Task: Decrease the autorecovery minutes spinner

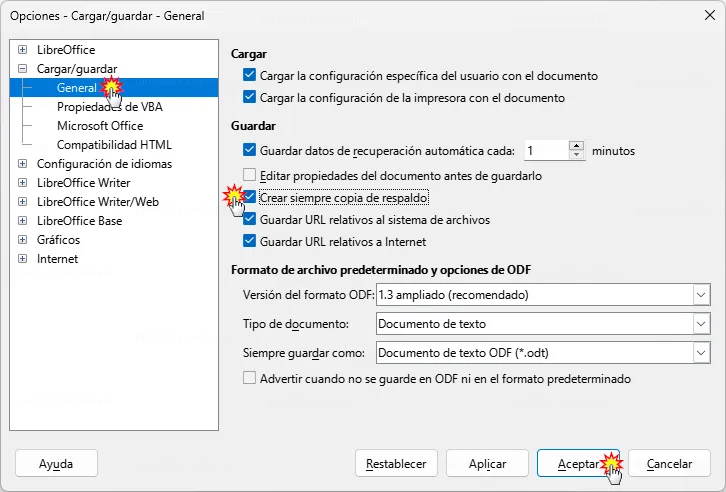Action: (x=576, y=155)
